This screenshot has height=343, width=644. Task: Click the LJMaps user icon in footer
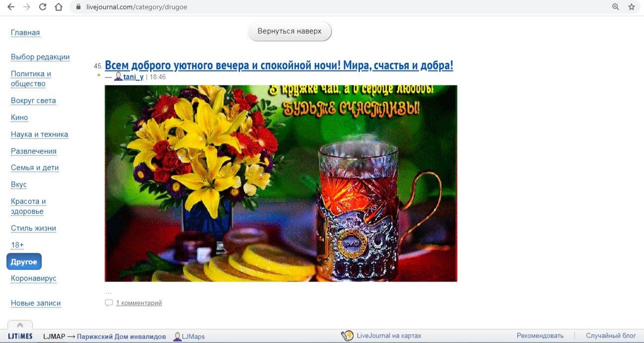177,337
